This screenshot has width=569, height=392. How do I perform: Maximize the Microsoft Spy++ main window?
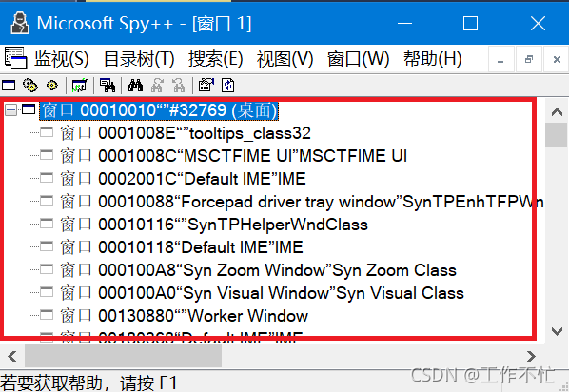470,24
